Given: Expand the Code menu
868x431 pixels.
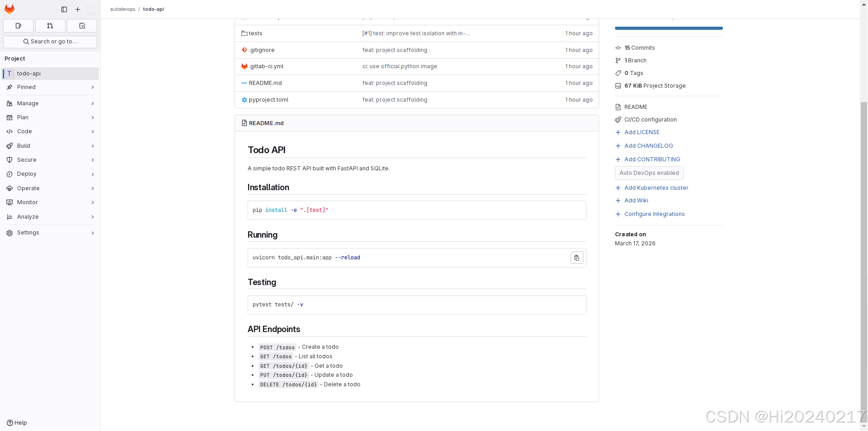Looking at the screenshot, I should point(50,131).
